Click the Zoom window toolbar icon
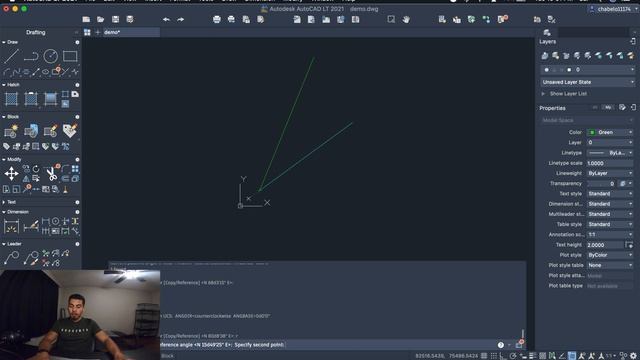The width and height of the screenshot is (640, 360). tap(391, 19)
